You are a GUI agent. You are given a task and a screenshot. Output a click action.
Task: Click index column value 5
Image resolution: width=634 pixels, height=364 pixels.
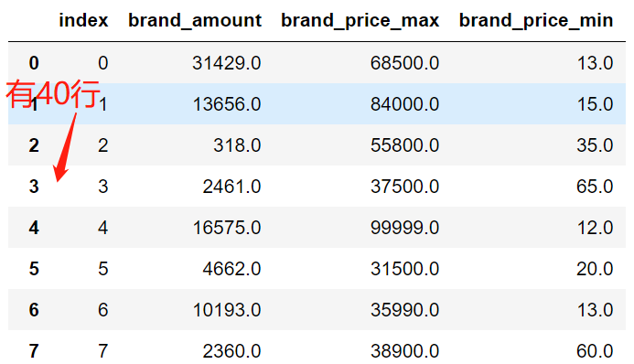point(103,269)
